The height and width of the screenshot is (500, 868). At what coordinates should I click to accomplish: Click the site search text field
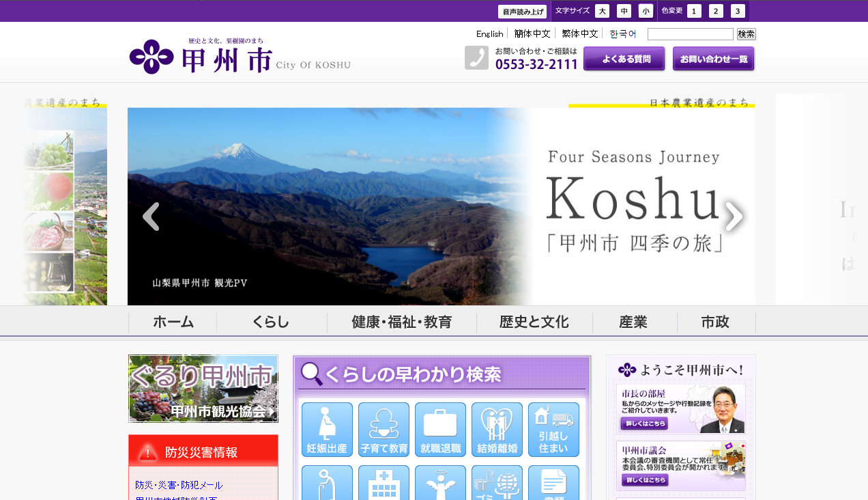click(690, 34)
